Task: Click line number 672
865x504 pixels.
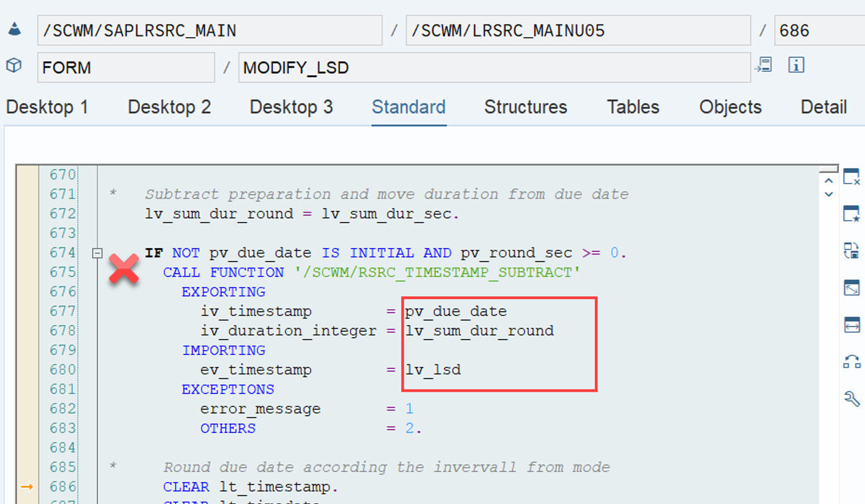Action: [63, 213]
